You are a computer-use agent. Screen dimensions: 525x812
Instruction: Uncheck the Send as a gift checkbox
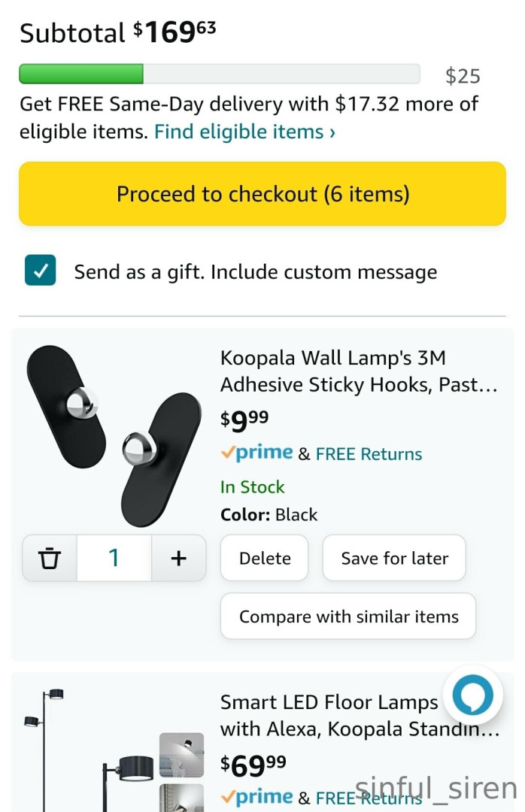point(40,271)
